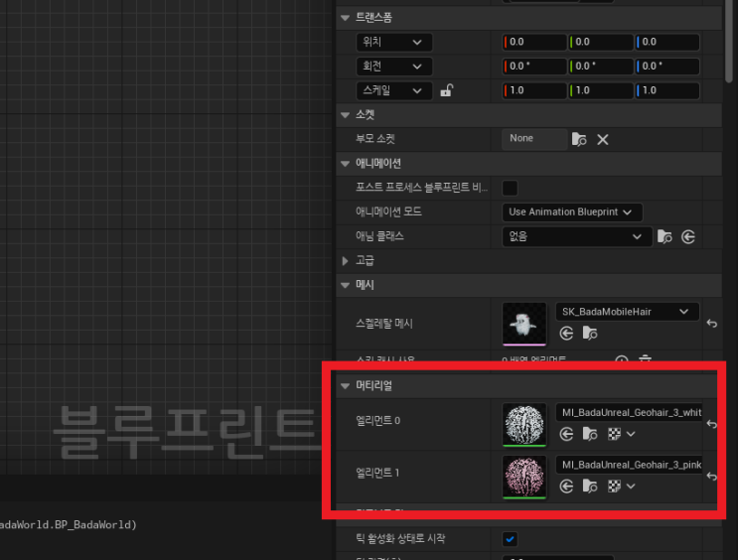Toggle the scale lock icon
The image size is (738, 560).
tap(446, 90)
